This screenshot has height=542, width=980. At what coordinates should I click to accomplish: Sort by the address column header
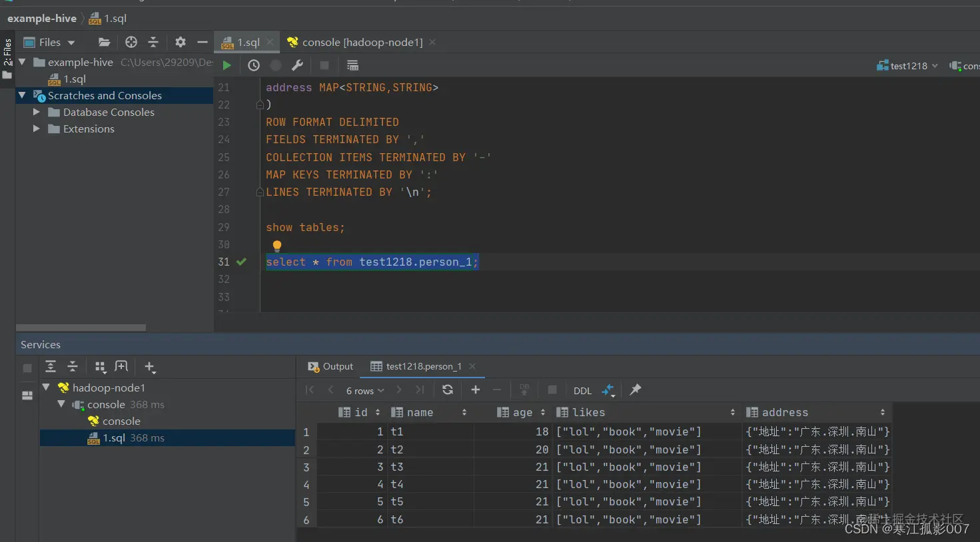click(x=817, y=412)
